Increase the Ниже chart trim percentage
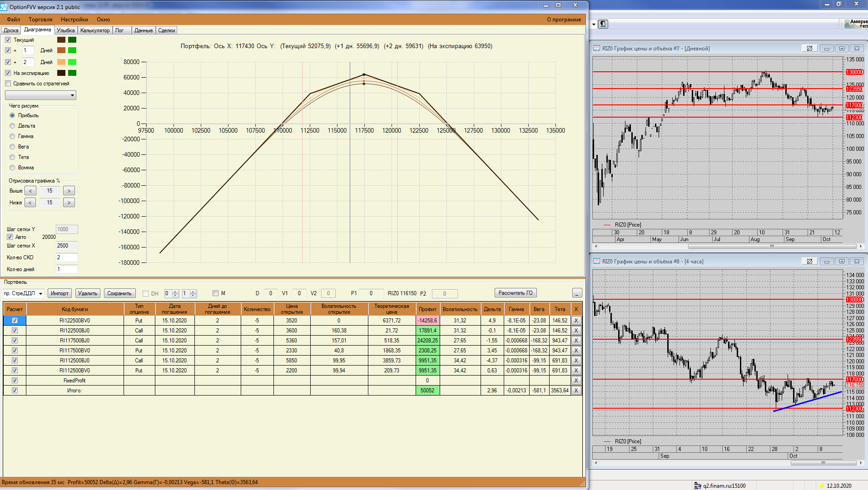Screen dimensions: 868x490 point(69,203)
